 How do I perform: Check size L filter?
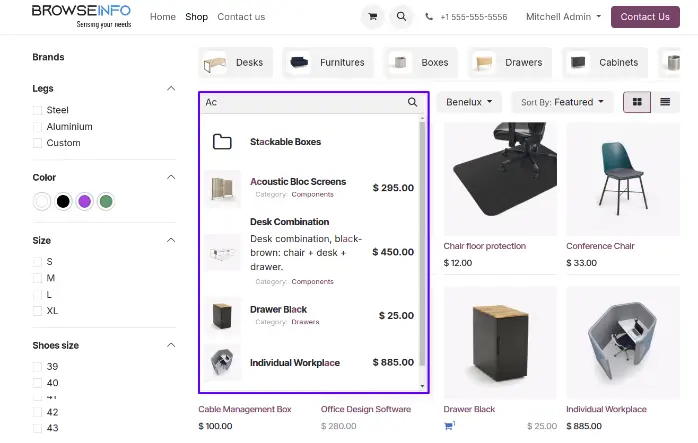click(37, 295)
